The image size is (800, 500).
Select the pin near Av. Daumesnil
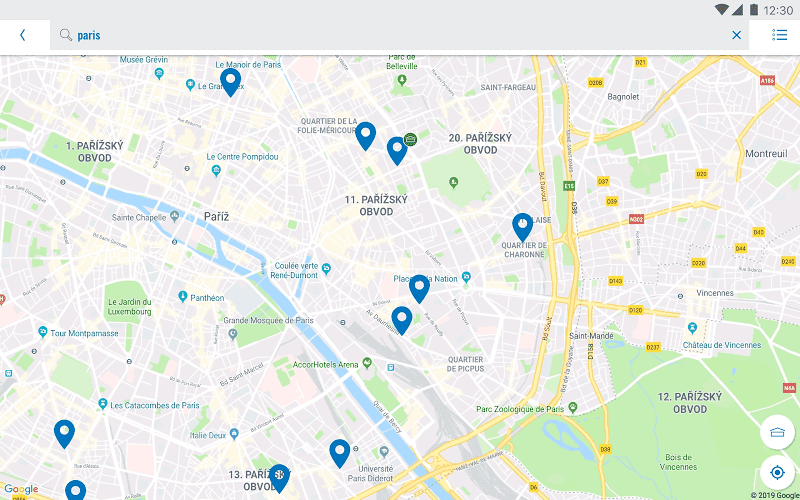coord(402,320)
